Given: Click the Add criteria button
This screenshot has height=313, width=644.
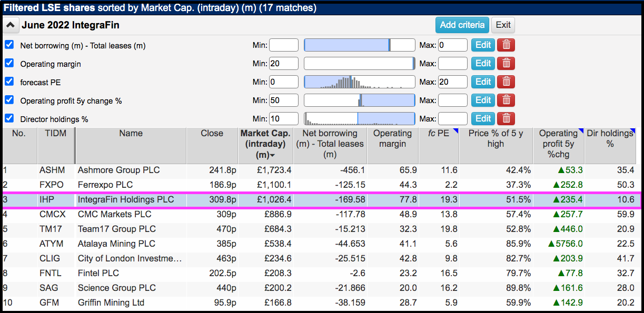Looking at the screenshot, I should (x=462, y=25).
